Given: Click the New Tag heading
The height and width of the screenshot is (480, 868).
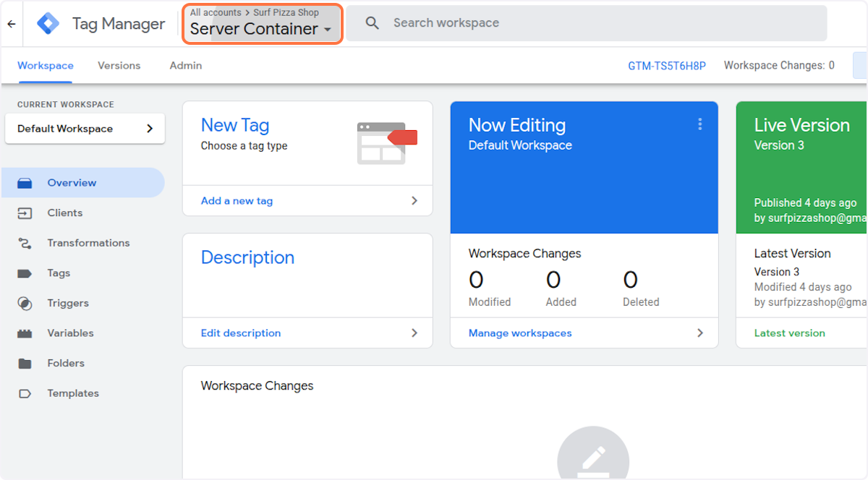Looking at the screenshot, I should pyautogui.click(x=235, y=125).
